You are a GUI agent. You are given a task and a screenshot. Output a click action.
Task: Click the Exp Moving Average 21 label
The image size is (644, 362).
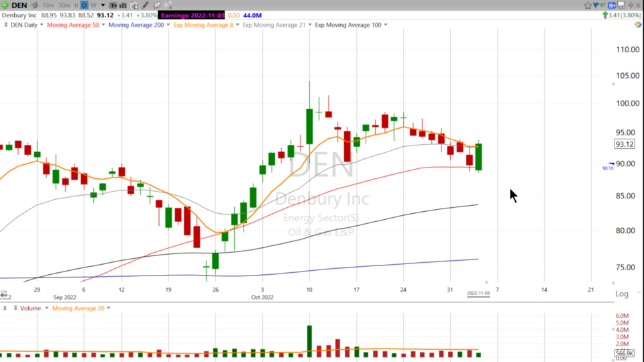click(x=274, y=25)
